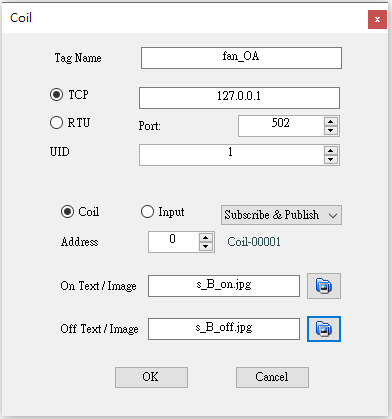Increment the UID spinner up arrow
This screenshot has height=419, width=392.
coord(331,151)
